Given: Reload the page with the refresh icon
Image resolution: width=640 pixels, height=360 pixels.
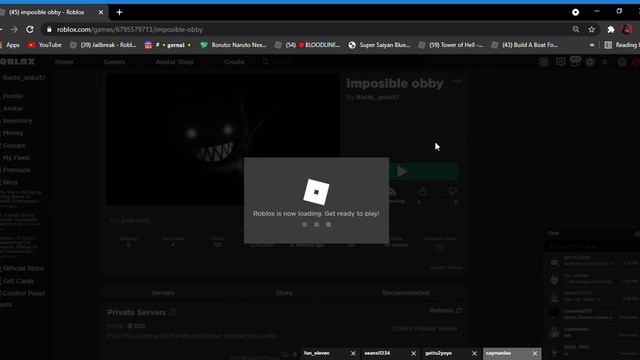Looking at the screenshot, I should 30,29.
